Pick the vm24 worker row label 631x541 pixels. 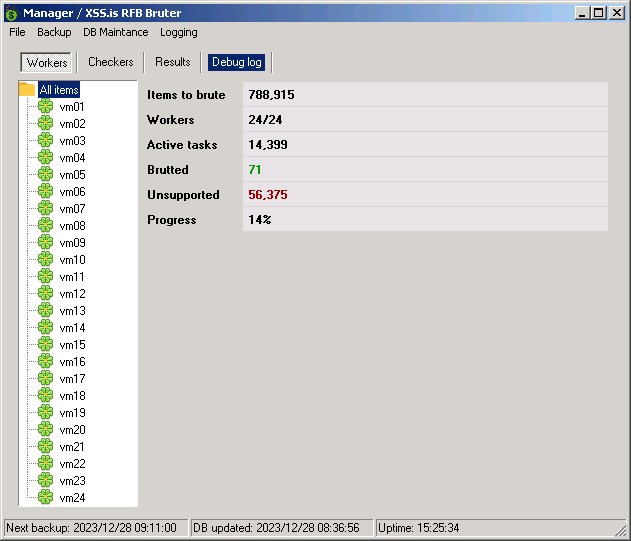[x=72, y=498]
